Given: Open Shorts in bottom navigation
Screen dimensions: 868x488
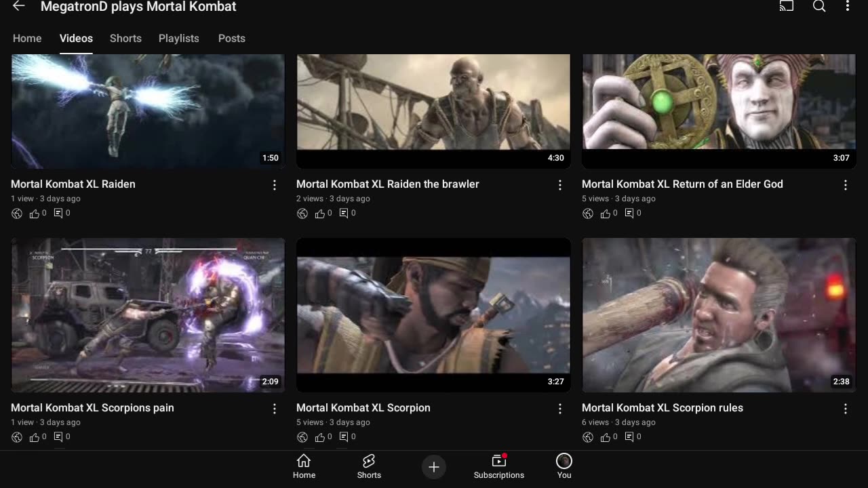Looking at the screenshot, I should point(369,466).
